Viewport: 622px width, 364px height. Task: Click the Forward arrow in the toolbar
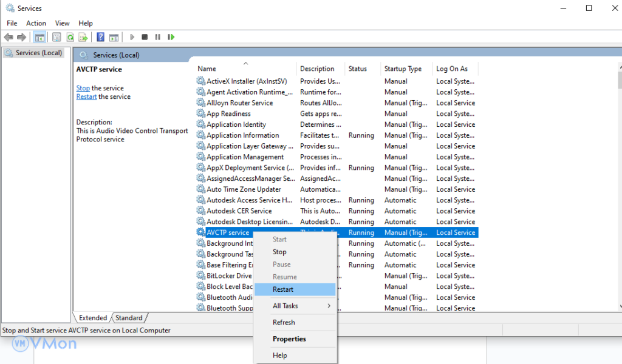(21, 37)
